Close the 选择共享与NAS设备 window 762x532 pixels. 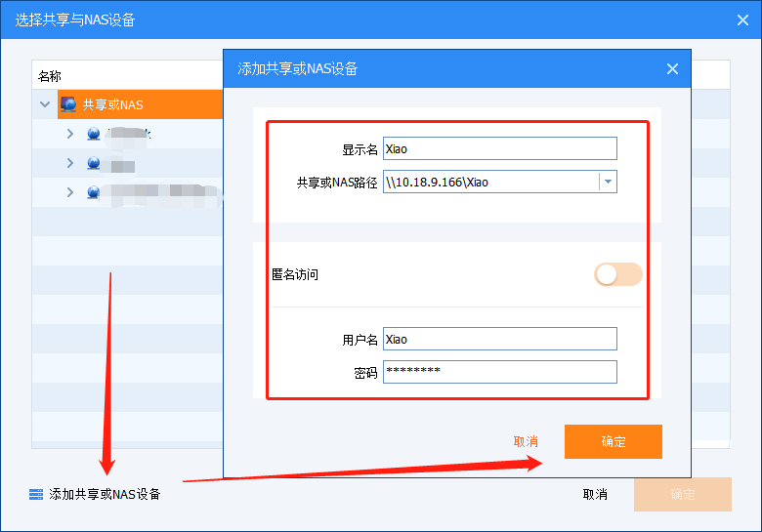coord(742,20)
